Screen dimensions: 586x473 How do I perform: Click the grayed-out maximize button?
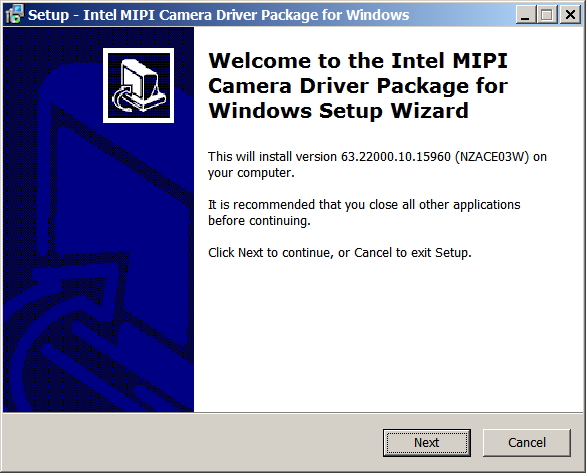pos(547,15)
